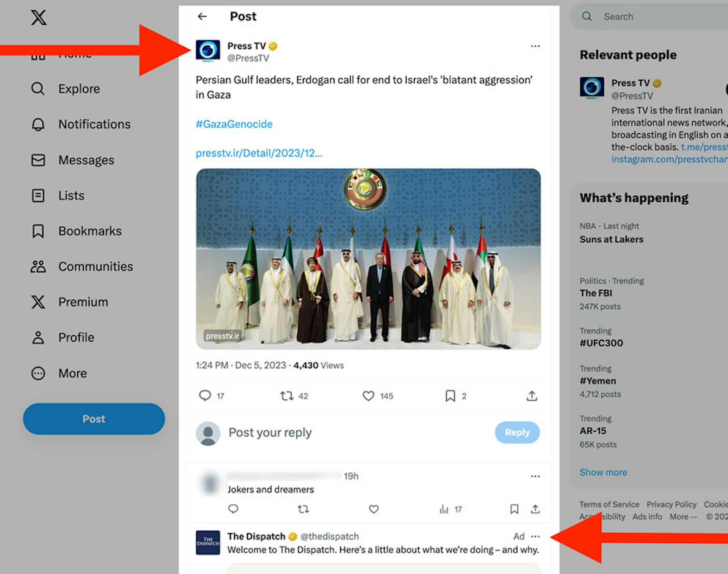Expand the More menu in sidebar
728x574 pixels.
59,373
